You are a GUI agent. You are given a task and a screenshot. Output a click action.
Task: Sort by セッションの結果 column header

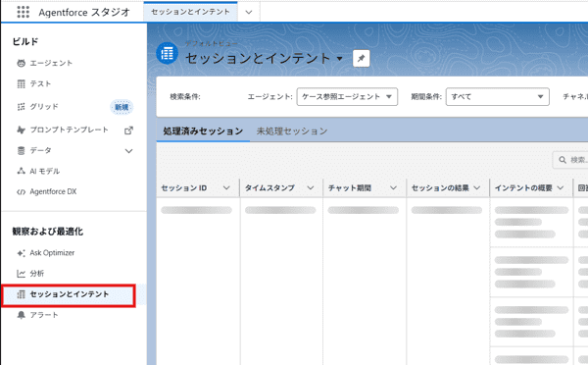(x=440, y=187)
